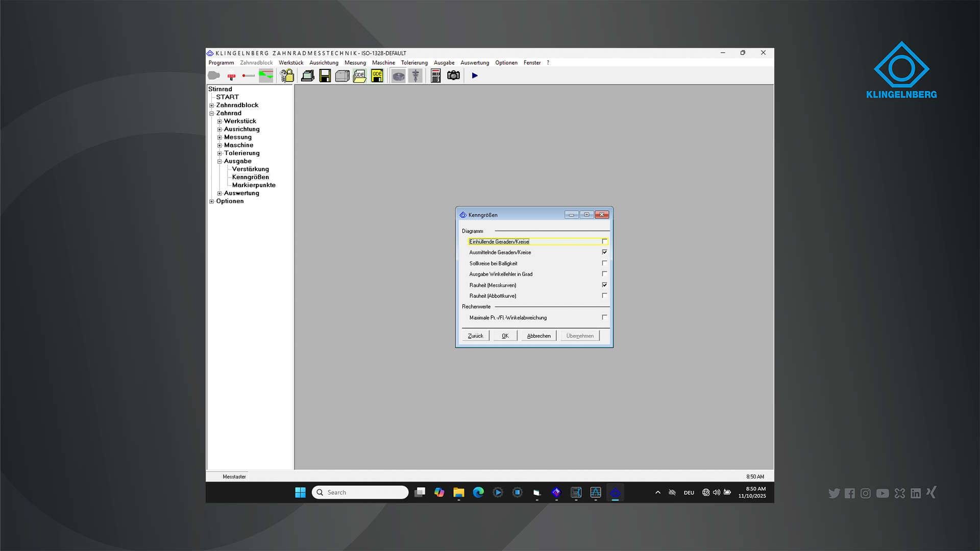Enable Rauheit (Abbottkurve) checkbox
The width and height of the screenshot is (980, 551).
point(604,295)
